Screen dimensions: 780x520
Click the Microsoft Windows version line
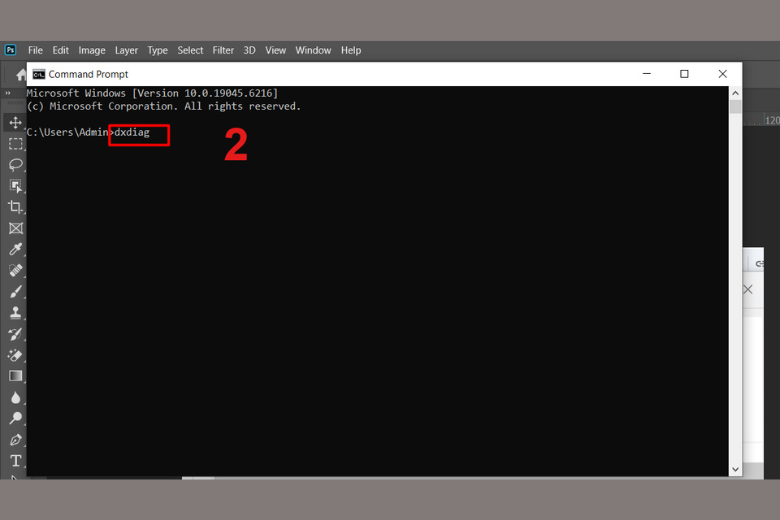[152, 93]
